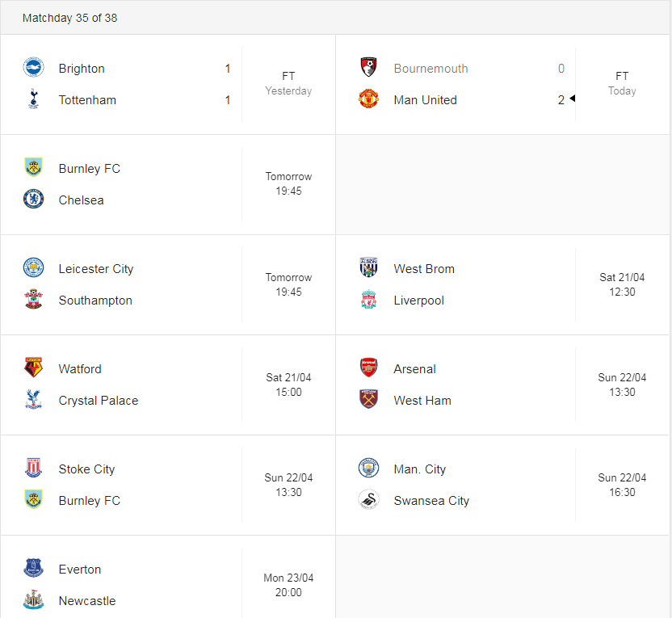Select the Man. City team name
The width and height of the screenshot is (672, 618).
[419, 469]
